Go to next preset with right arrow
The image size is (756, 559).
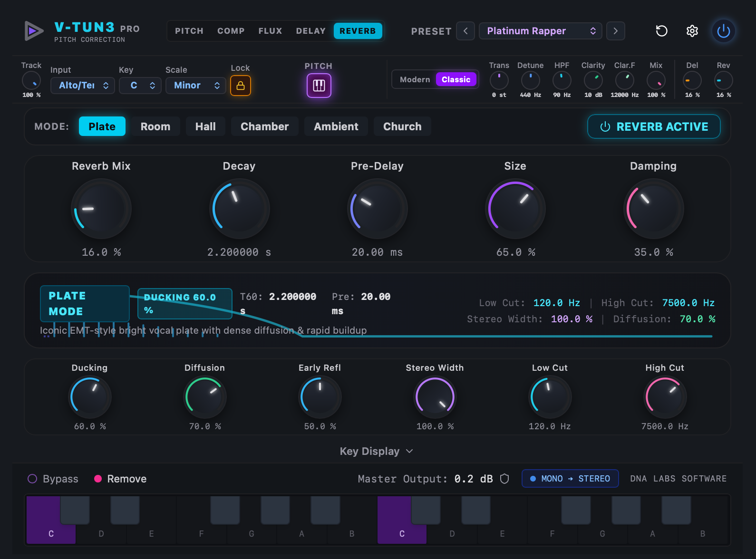[x=616, y=31]
